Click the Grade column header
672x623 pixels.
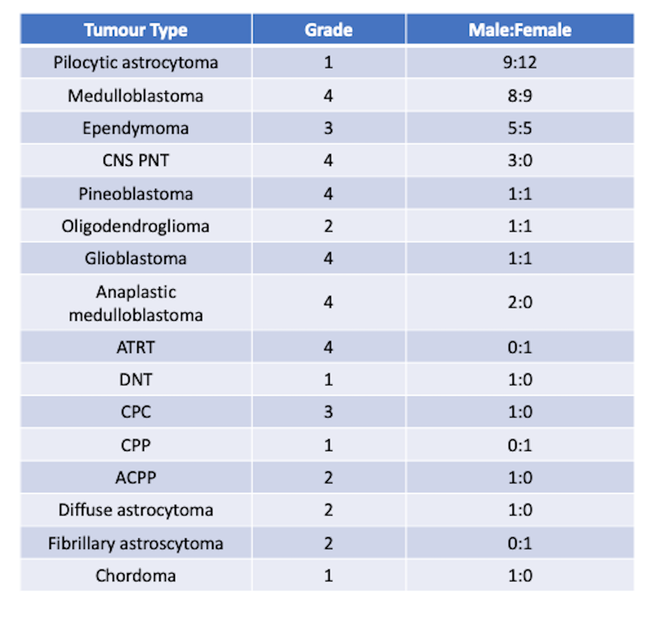[328, 30]
